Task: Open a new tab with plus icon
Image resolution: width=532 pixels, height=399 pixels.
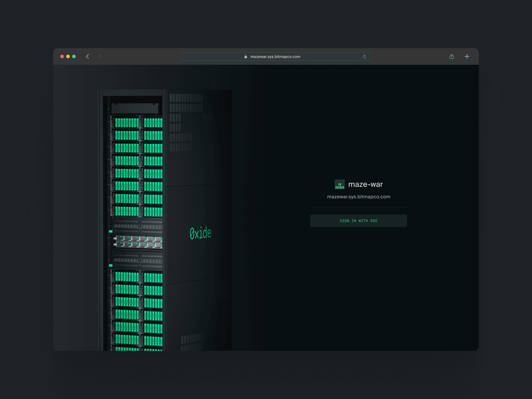Action: [467, 56]
